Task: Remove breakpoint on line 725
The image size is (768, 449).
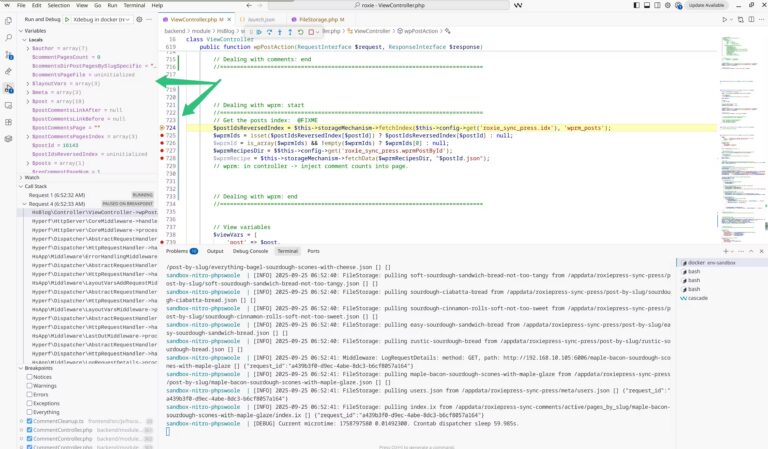Action: 162,136
